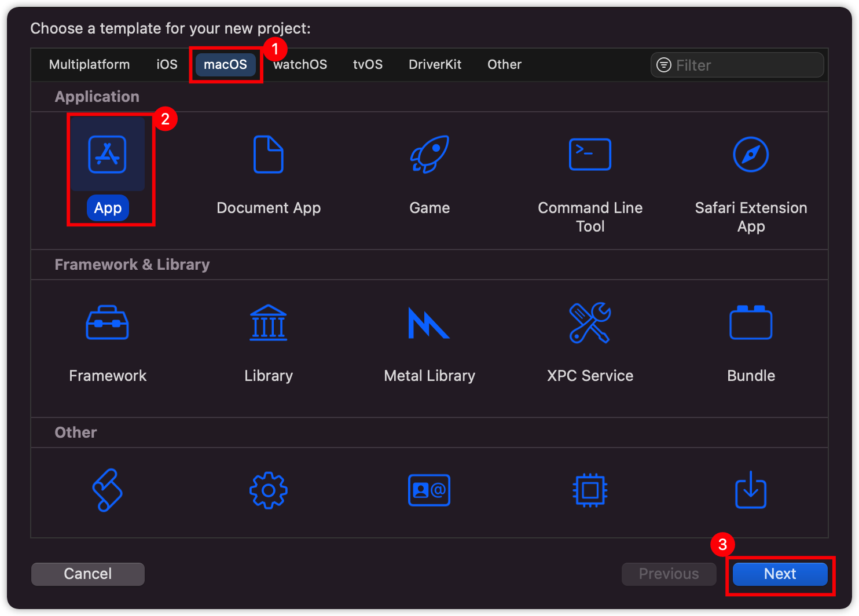Select the XPC Service template
The width and height of the screenshot is (859, 616).
point(590,322)
